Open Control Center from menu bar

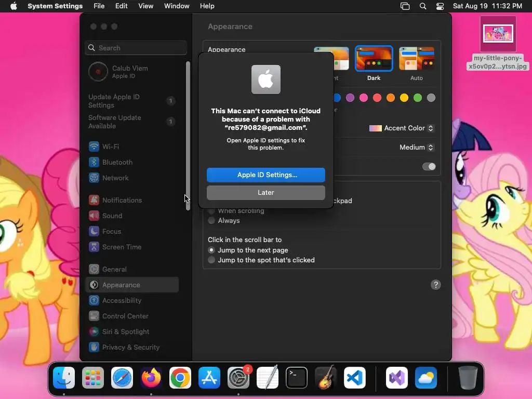440,6
